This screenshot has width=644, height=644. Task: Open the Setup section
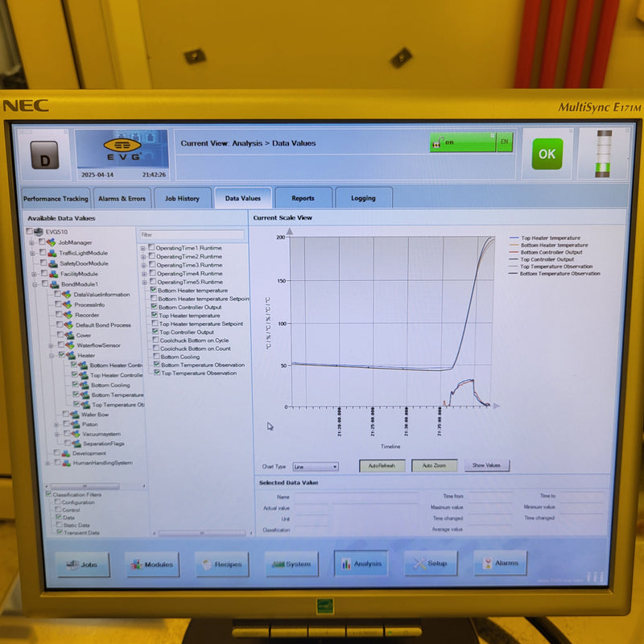(431, 563)
